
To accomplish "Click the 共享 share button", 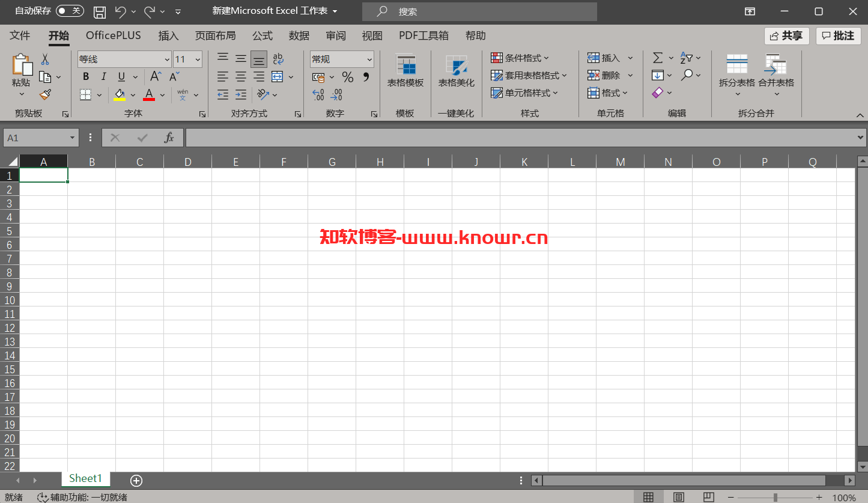I will 787,36.
